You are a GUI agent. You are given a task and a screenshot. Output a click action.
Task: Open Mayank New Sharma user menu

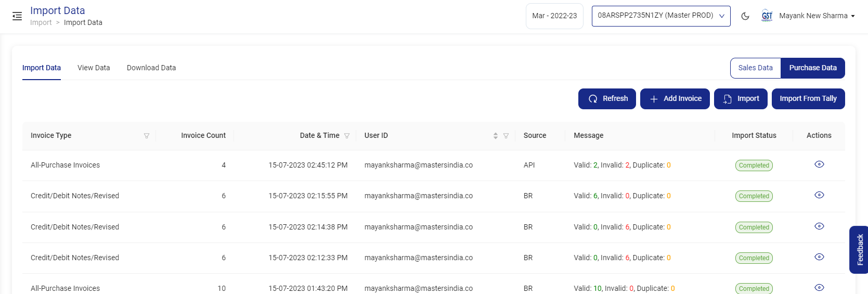[x=817, y=16]
